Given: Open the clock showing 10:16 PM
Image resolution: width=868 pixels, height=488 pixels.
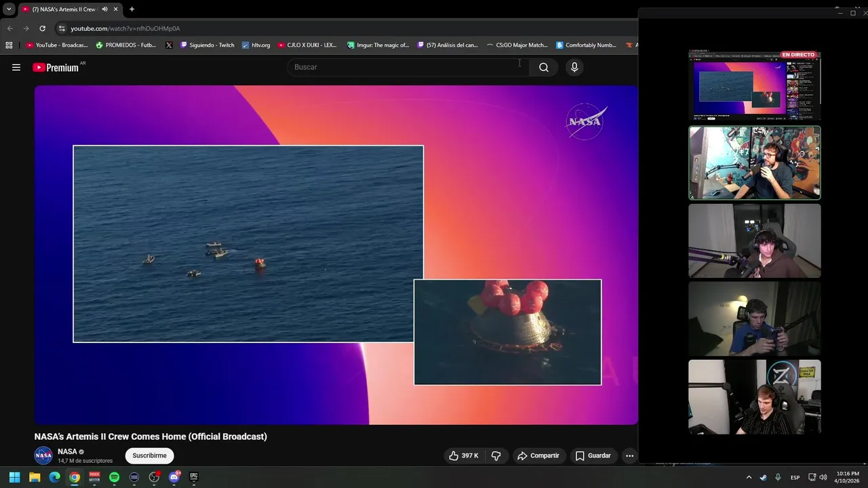Looking at the screenshot, I should pos(848,477).
